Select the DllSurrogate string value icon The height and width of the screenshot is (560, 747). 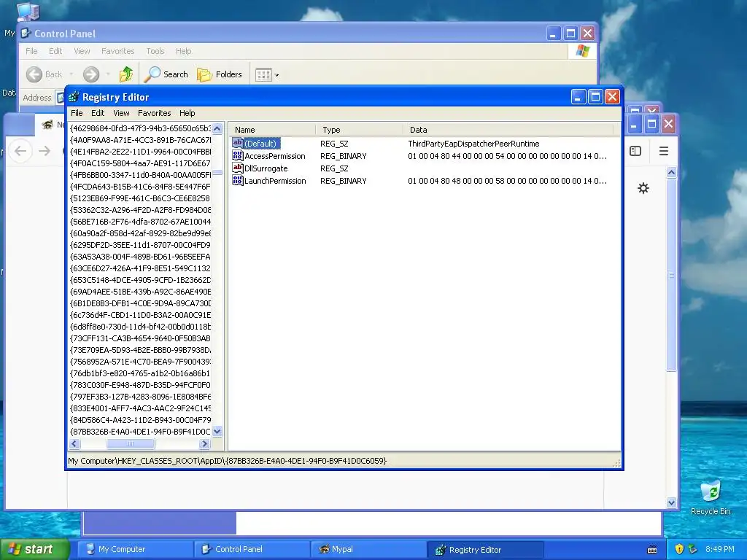(237, 168)
